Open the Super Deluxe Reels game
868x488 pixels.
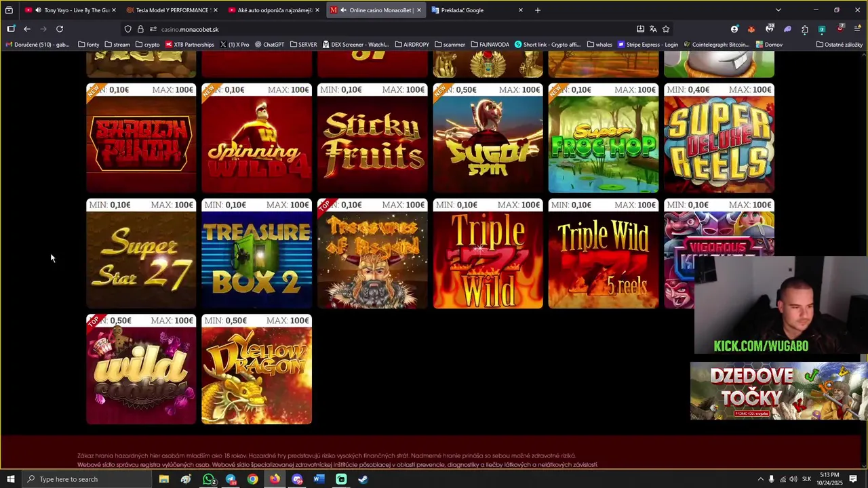coord(719,138)
